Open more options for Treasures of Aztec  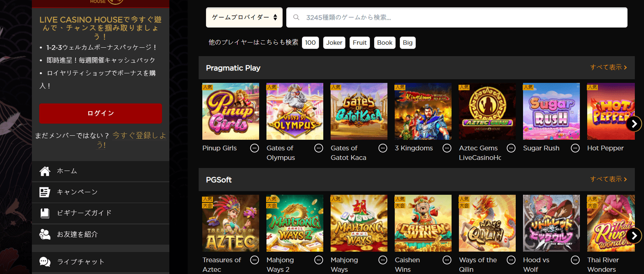pos(254,260)
